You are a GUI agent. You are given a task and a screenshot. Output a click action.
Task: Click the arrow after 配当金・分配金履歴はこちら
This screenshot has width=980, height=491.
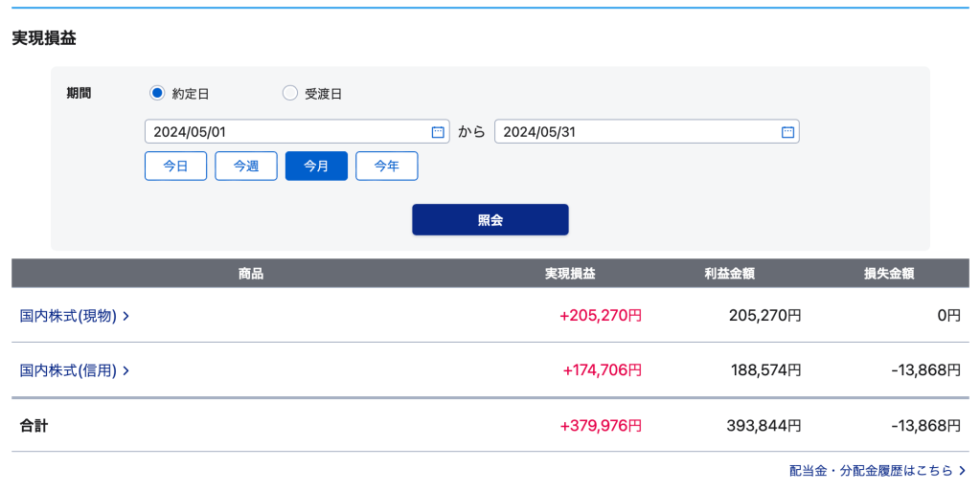click(x=962, y=470)
